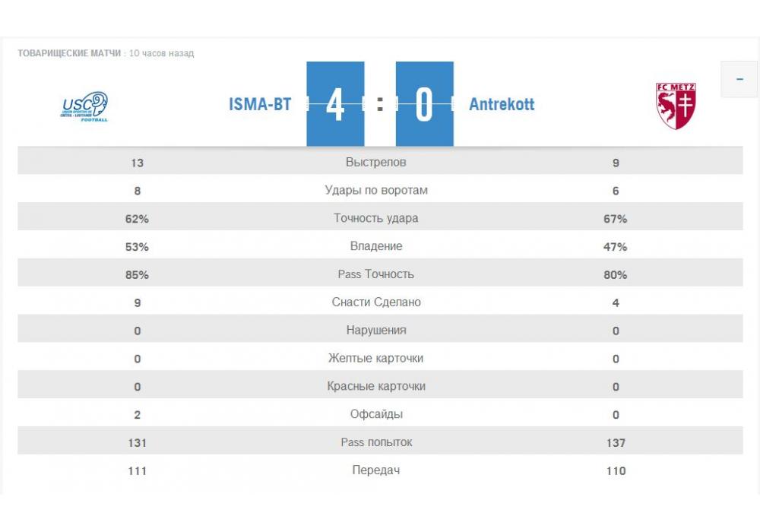Viewport: 760px width, 532px height.
Task: Select the Выстрелов stats row label
Action: [x=376, y=163]
